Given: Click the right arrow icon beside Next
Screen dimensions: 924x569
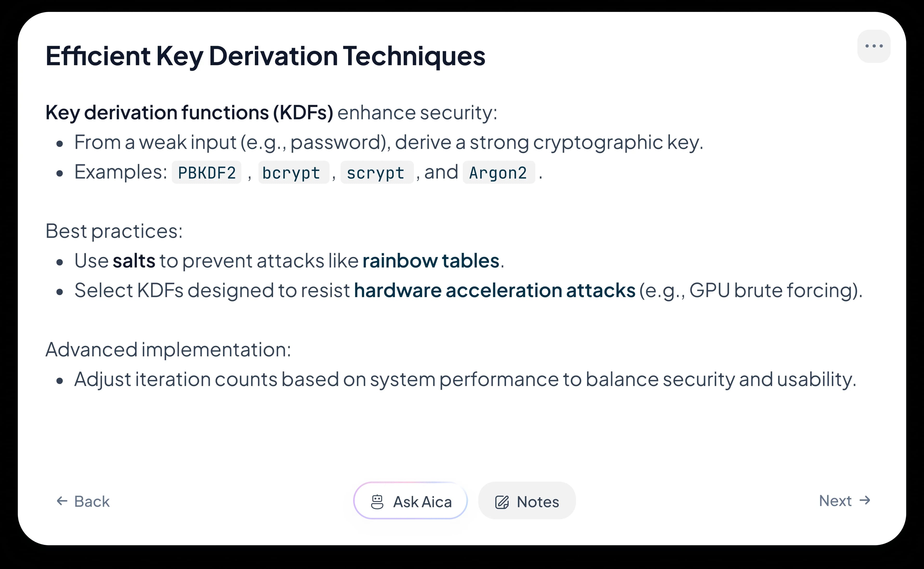Looking at the screenshot, I should click(865, 500).
